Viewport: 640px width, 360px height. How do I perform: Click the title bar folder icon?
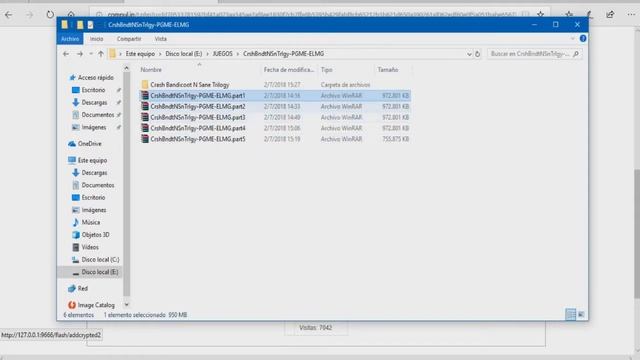coord(64,25)
